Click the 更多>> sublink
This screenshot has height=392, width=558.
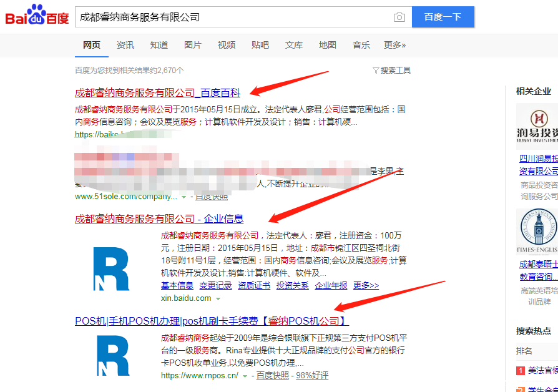pos(366,285)
